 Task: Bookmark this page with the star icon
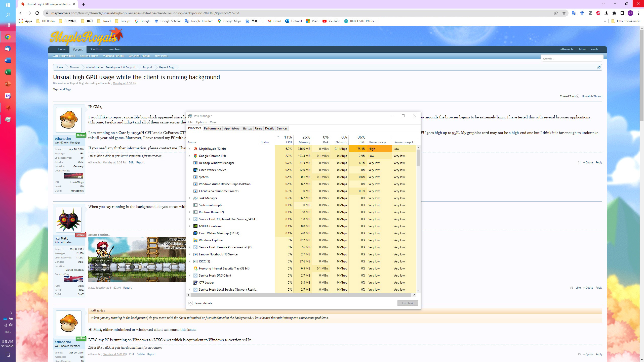pos(564,13)
